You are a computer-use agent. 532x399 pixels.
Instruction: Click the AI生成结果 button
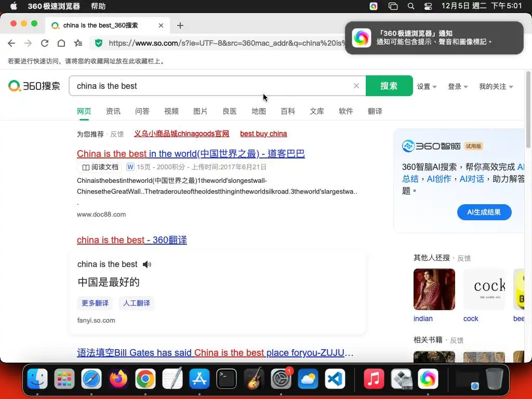[x=484, y=212]
